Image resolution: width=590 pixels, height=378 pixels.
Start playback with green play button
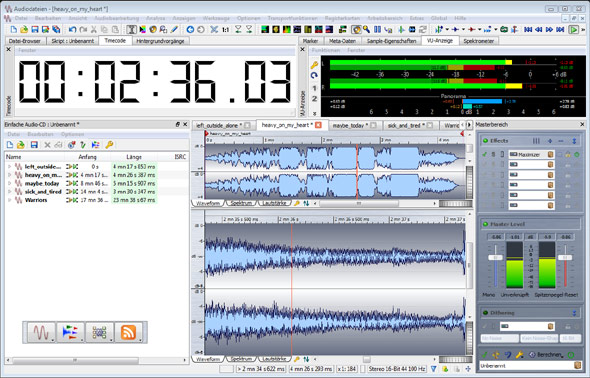click(573, 29)
